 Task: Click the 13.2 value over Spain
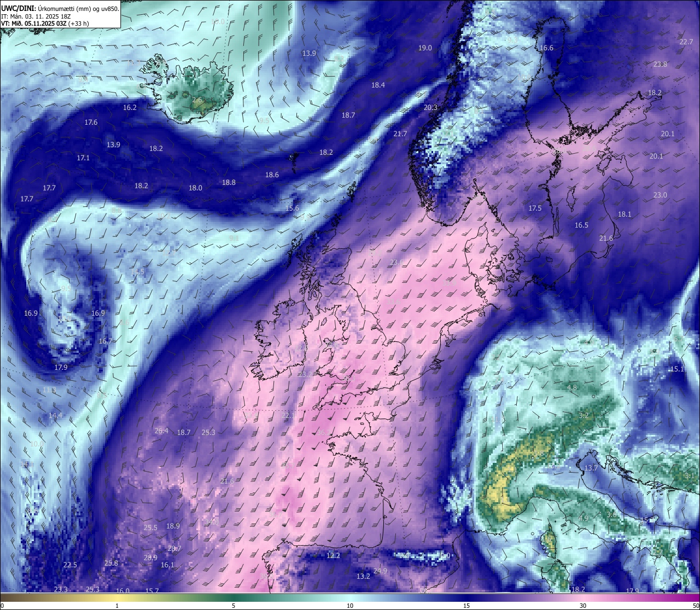coord(363,577)
